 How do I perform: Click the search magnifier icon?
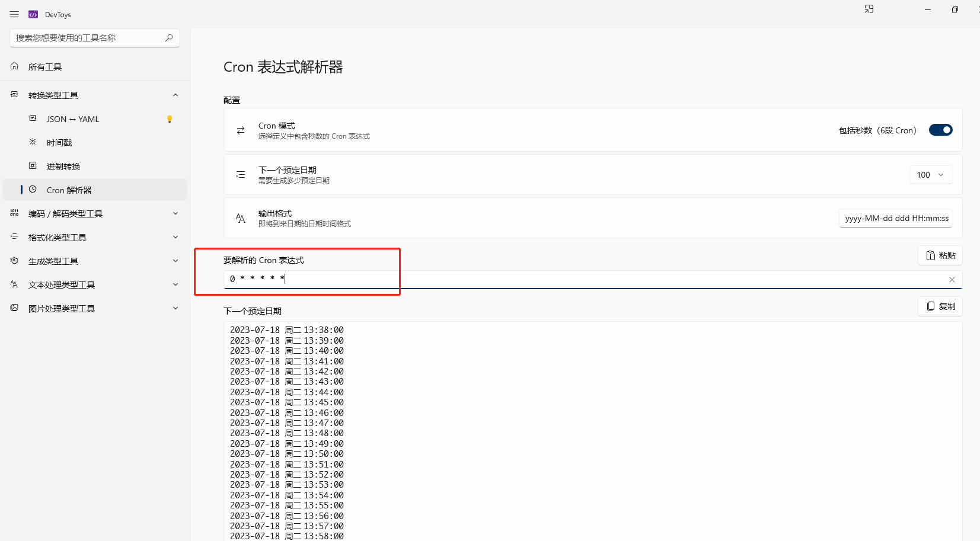(x=169, y=38)
